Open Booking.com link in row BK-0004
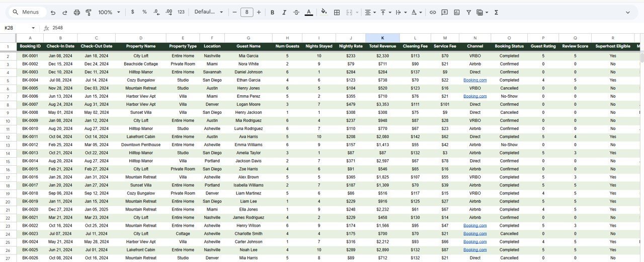The width and height of the screenshot is (644, 262). (475, 80)
